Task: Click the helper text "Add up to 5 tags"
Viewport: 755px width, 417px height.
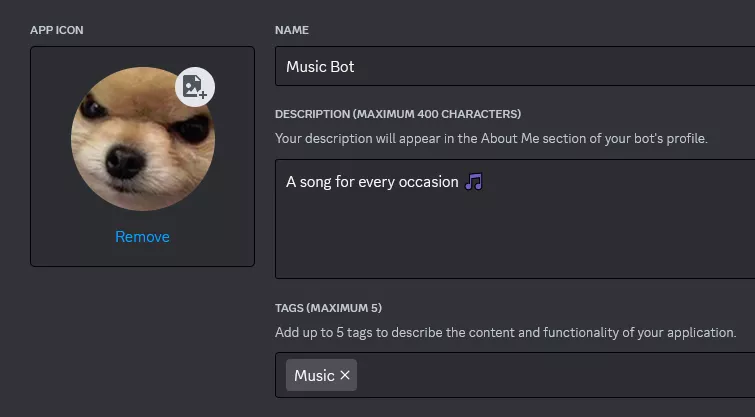Action: [505, 332]
